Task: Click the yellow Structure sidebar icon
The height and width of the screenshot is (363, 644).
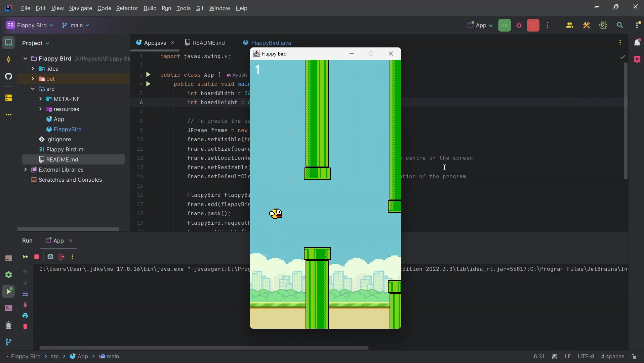Action: (x=9, y=98)
